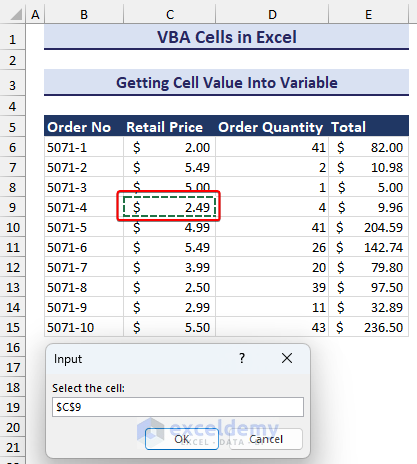Viewport: 417px width, 464px height.
Task: Click the Order No header cell
Action: point(84,127)
